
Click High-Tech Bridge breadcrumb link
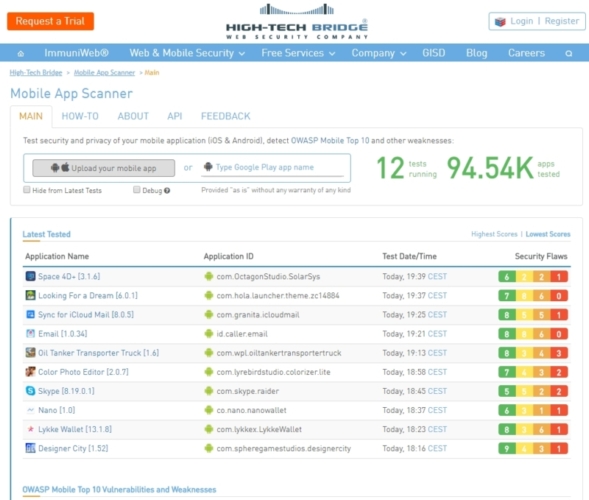tap(36, 73)
